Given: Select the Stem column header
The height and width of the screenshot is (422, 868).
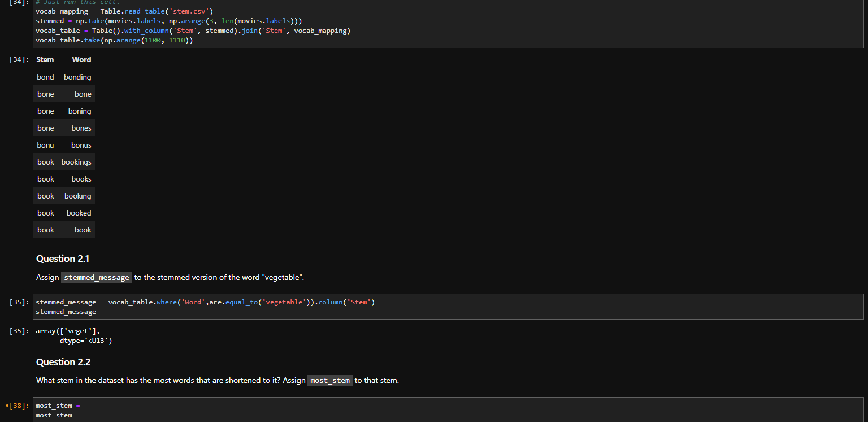Looking at the screenshot, I should 45,59.
